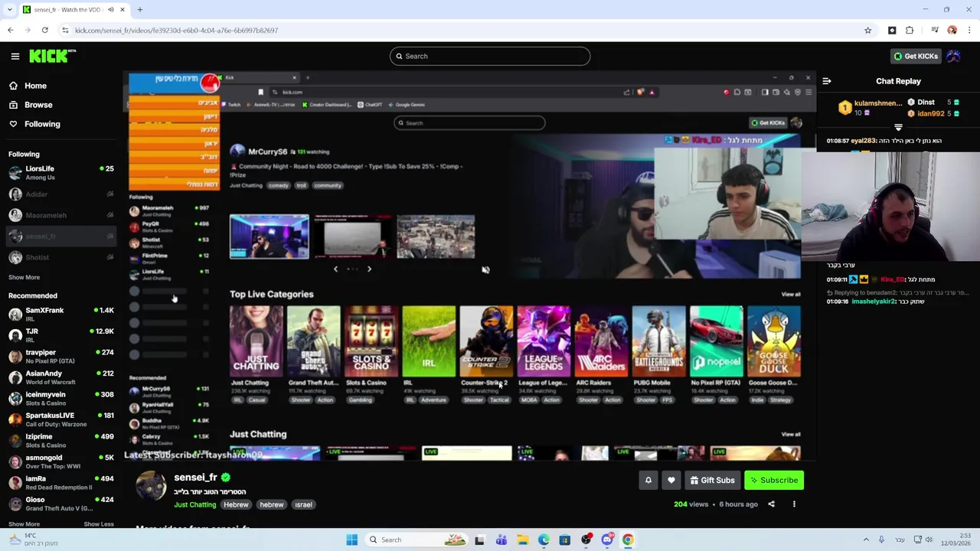Screen dimensions: 980x551
Task: Open Windows Start menu
Action: coord(351,540)
